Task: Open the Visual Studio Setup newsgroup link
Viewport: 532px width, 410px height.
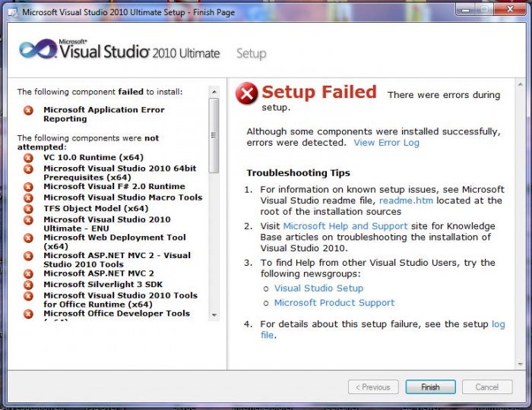Action: click(x=318, y=289)
